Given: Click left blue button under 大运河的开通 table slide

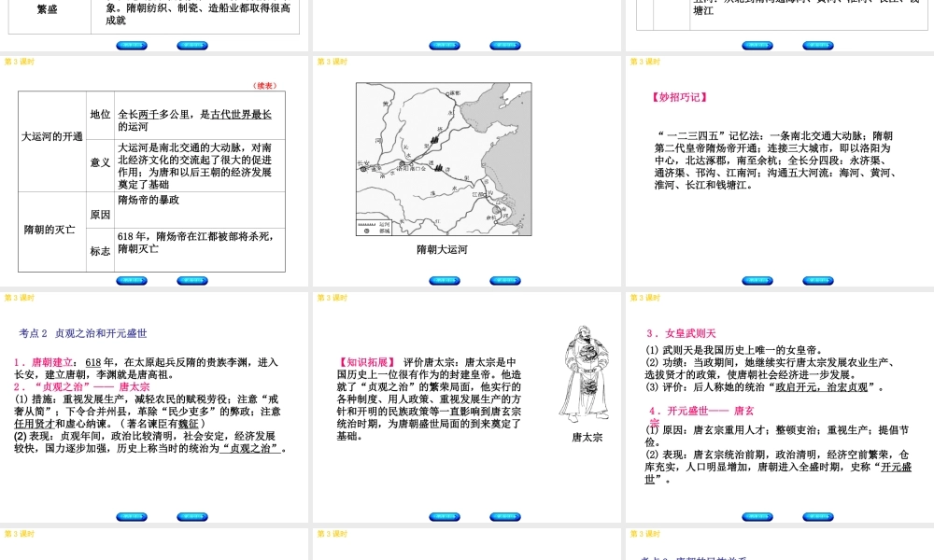Looking at the screenshot, I should 132,281.
